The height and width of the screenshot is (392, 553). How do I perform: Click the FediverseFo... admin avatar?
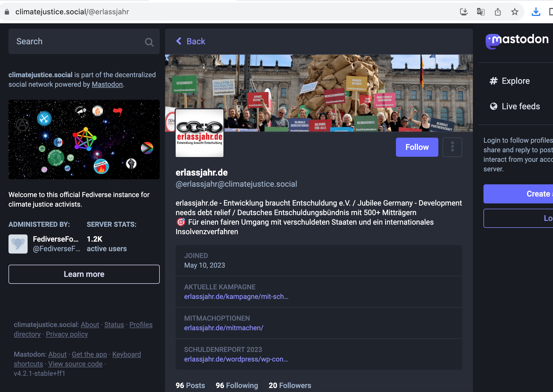pos(18,244)
